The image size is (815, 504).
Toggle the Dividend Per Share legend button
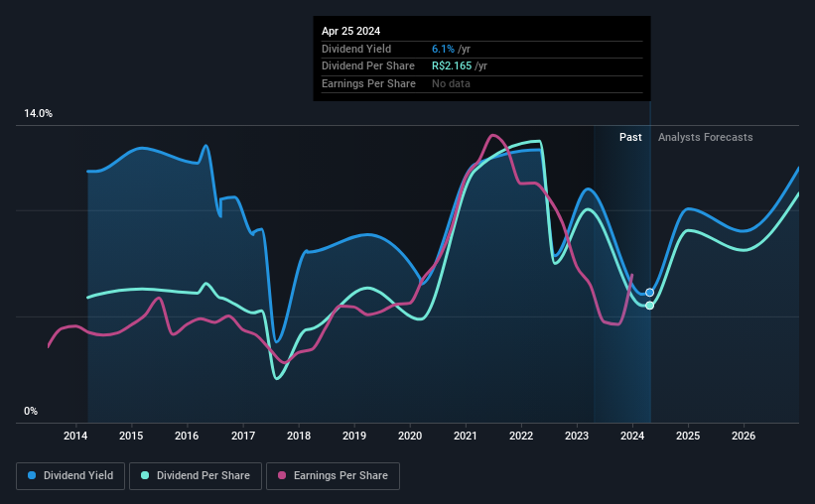196,476
